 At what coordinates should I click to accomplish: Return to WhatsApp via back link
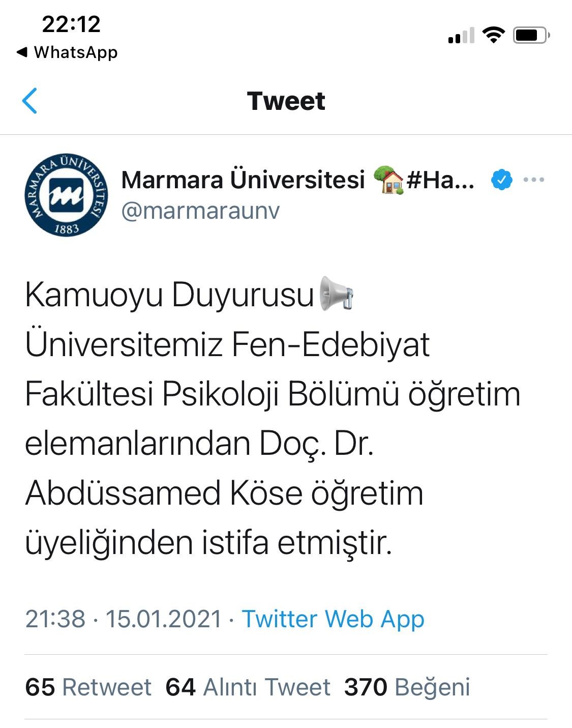67,52
